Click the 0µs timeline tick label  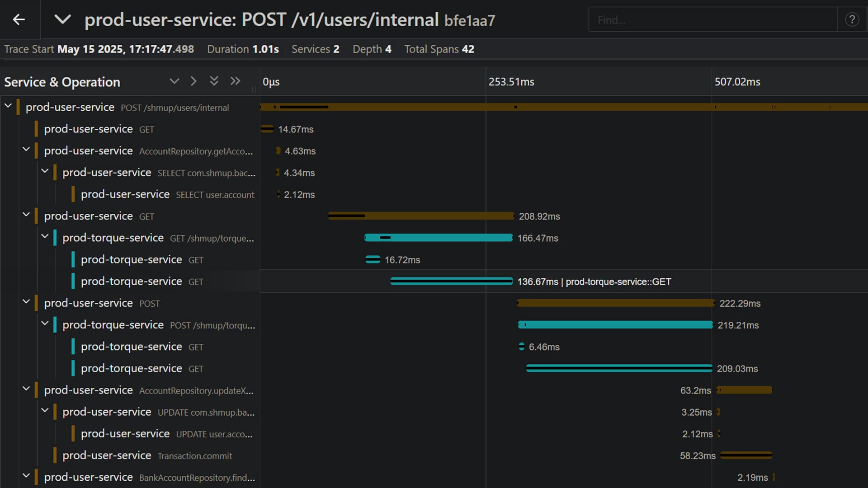(x=271, y=82)
